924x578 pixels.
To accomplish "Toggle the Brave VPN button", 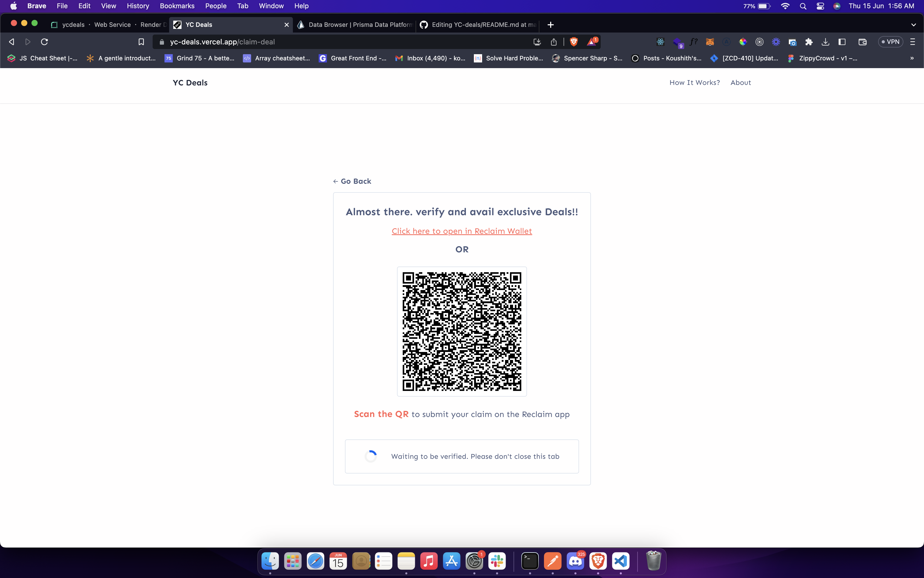I will [x=890, y=42].
